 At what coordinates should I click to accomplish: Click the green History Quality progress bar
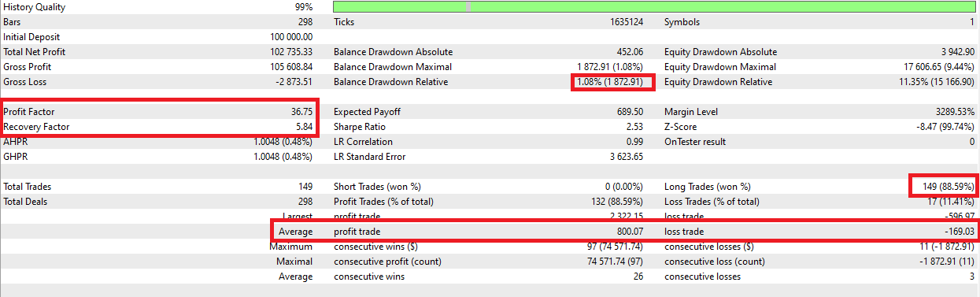tap(655, 6)
